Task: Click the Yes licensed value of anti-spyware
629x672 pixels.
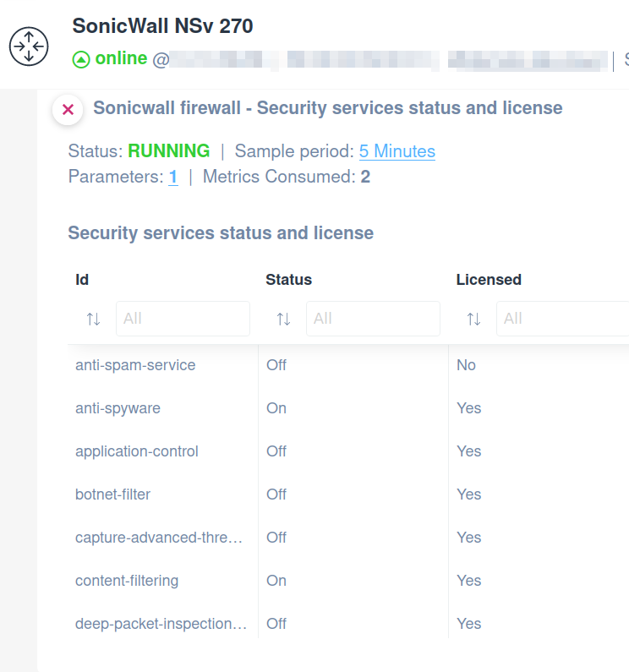Action: point(469,408)
